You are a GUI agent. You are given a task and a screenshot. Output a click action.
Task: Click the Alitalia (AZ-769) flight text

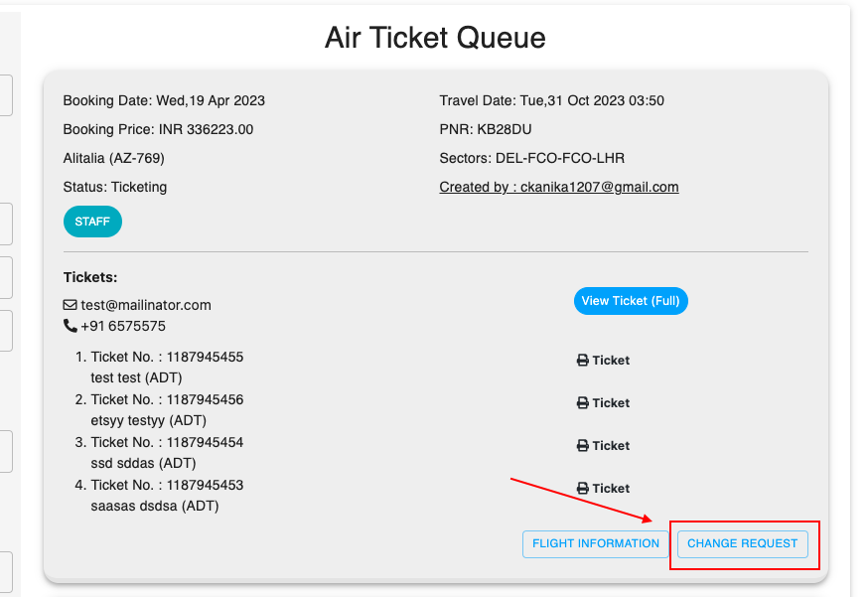click(113, 158)
